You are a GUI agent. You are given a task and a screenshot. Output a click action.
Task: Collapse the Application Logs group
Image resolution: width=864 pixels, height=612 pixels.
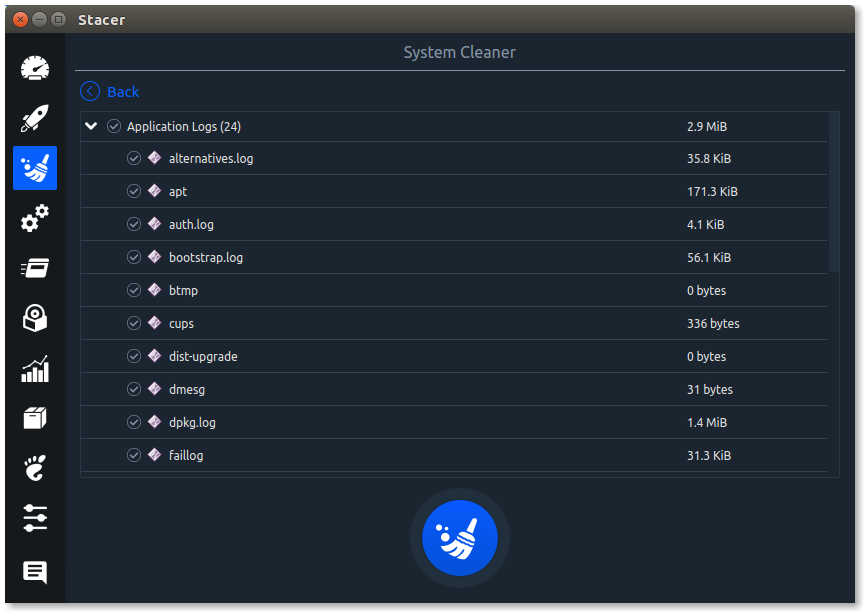[91, 126]
